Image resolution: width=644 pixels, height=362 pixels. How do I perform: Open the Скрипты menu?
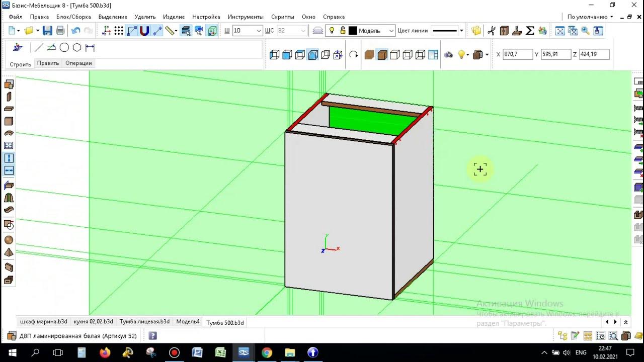pyautogui.click(x=283, y=17)
